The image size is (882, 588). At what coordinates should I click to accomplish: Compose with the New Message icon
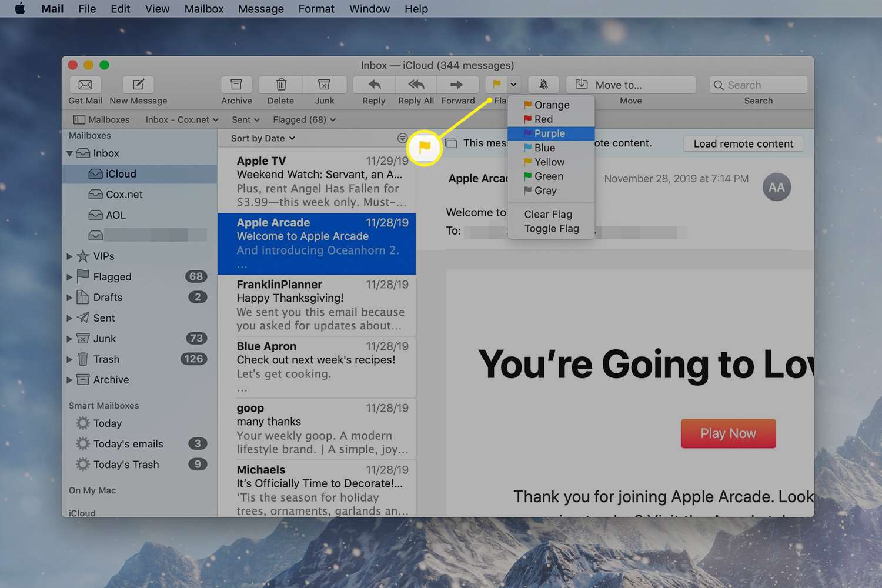(x=138, y=85)
